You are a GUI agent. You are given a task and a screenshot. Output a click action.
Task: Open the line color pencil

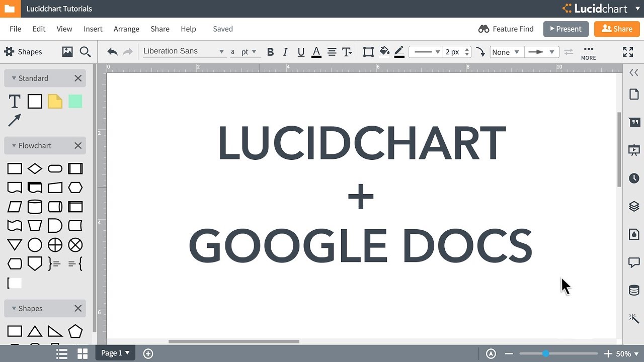pos(399,52)
